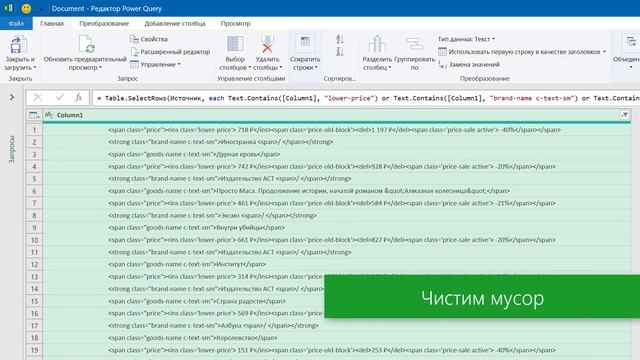Click Replace Values (Замена значений)
The width and height of the screenshot is (640, 360).
point(469,64)
